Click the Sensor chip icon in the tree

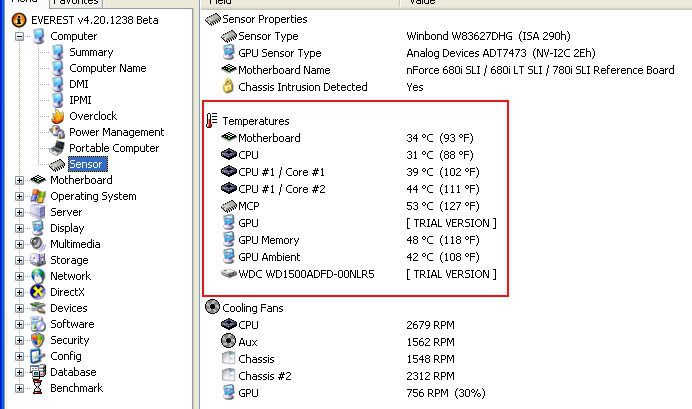coord(57,165)
